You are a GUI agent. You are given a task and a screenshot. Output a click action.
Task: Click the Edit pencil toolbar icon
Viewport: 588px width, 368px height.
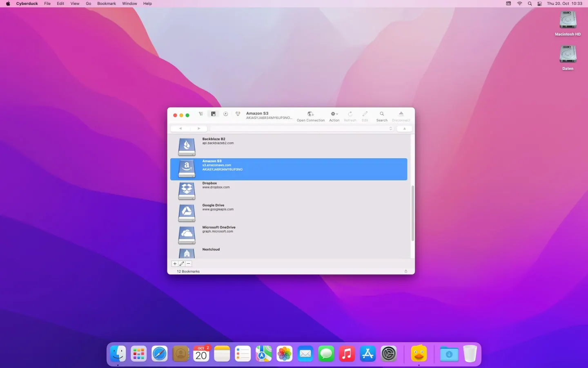[x=365, y=114]
